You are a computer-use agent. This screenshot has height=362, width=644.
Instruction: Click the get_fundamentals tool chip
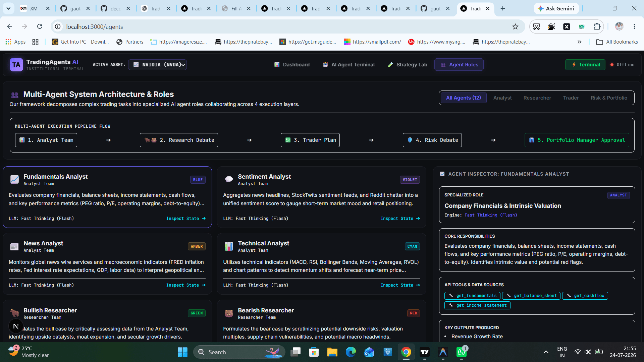pos(472,296)
